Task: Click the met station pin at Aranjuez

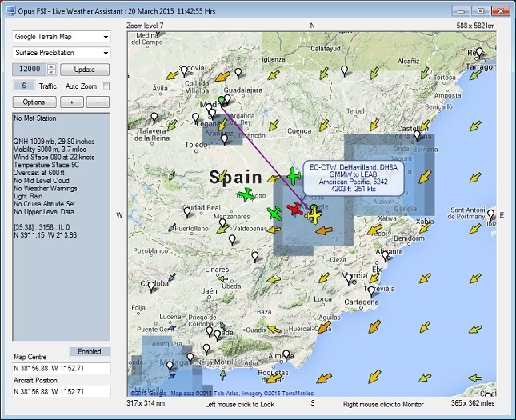Action: point(225,140)
